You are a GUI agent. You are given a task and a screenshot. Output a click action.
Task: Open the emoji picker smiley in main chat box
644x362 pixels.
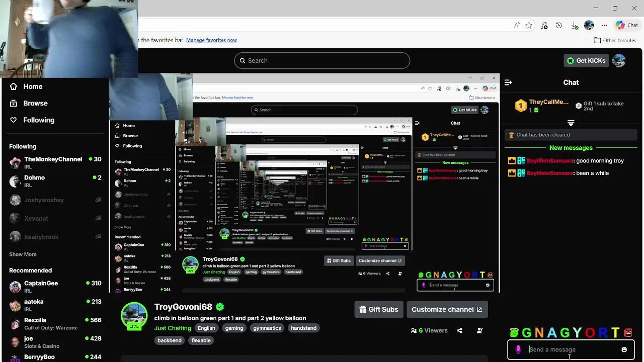pyautogui.click(x=624, y=349)
